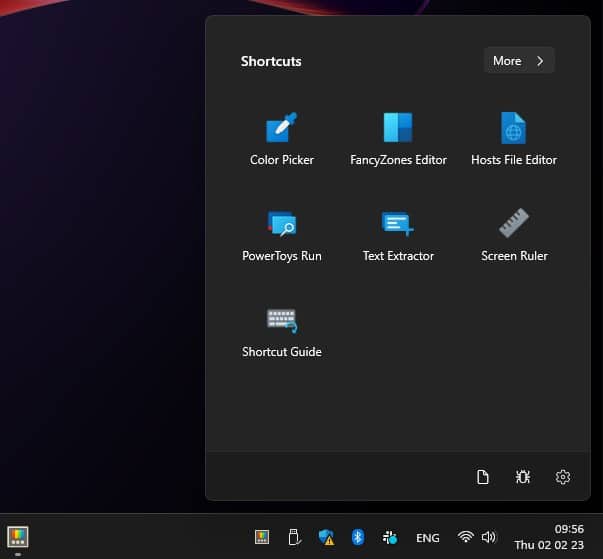Launch the Screen Ruler

click(x=513, y=234)
